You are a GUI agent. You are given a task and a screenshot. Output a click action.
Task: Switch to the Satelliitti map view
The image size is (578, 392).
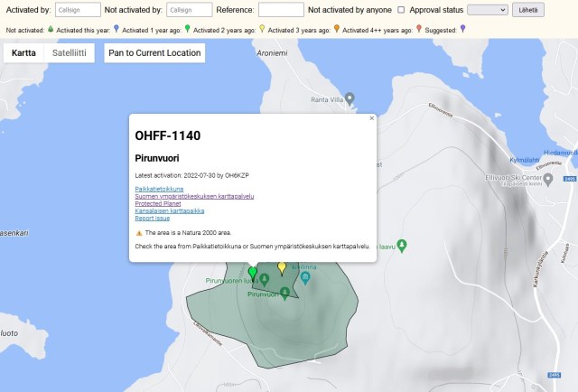pyautogui.click(x=70, y=52)
